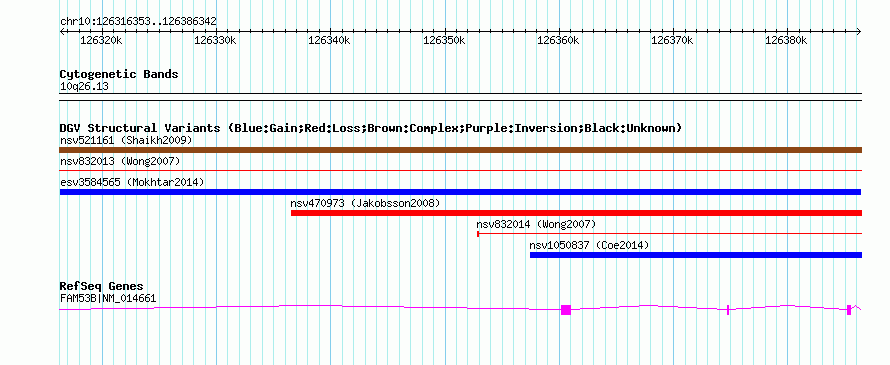Open the nsv832013 (Wong2007) variant label
Image resolution: width=890 pixels, height=365 pixels.
(120, 161)
